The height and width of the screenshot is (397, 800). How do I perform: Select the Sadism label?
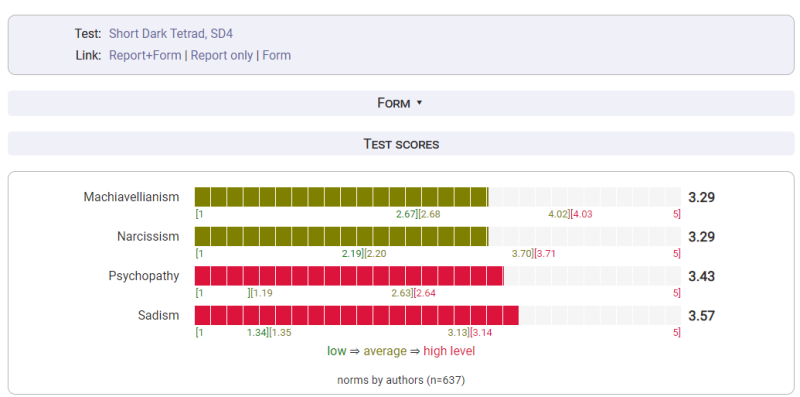(159, 315)
